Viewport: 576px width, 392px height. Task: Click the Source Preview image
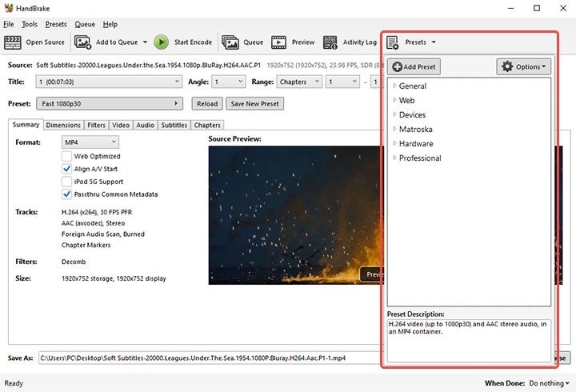(x=296, y=215)
